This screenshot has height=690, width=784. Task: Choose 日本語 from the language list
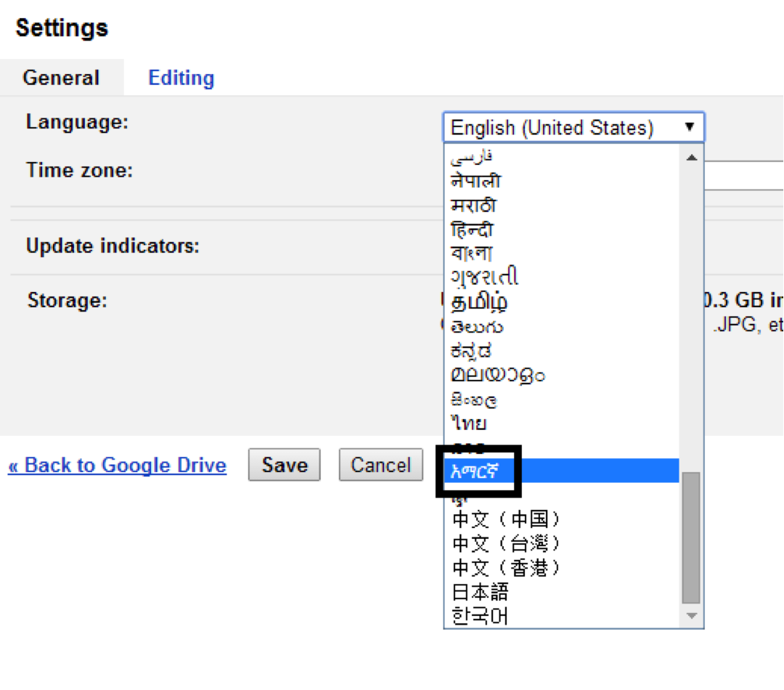point(480,591)
